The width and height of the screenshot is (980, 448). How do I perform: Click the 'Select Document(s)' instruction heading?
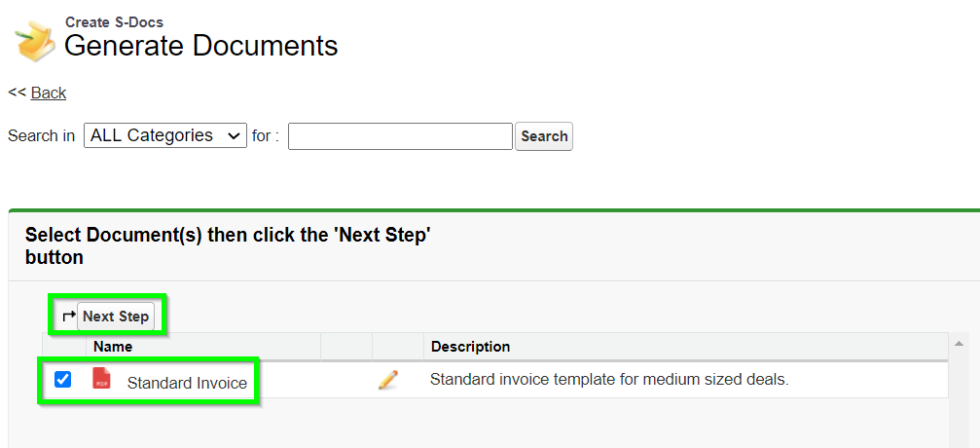pos(228,245)
